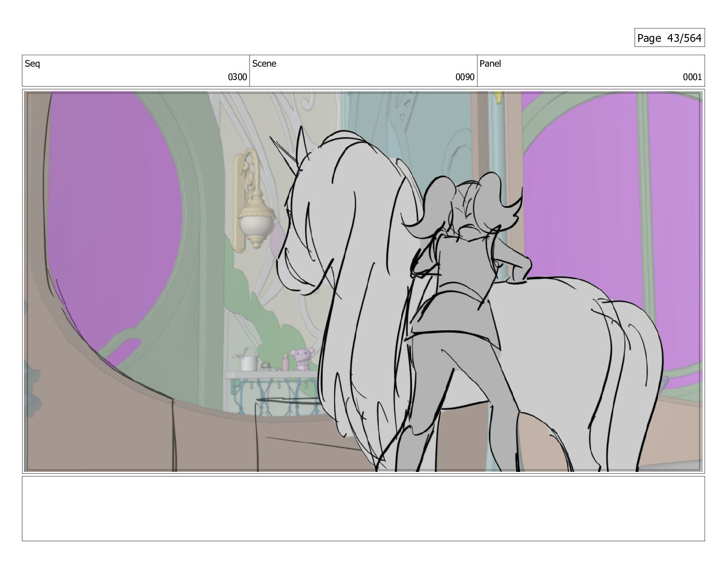Click the empty notes box below the panel
Image resolution: width=728 pixels, height=563 pixels.
click(363, 508)
